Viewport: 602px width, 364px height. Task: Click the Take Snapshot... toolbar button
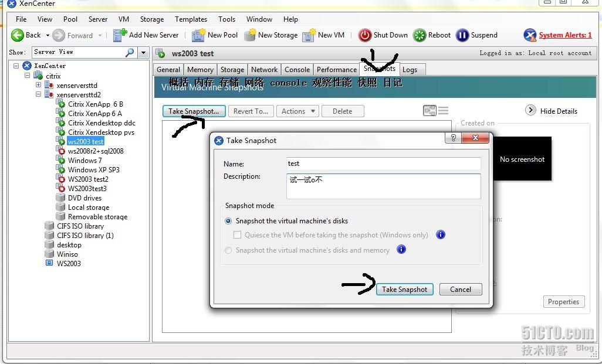[194, 111]
